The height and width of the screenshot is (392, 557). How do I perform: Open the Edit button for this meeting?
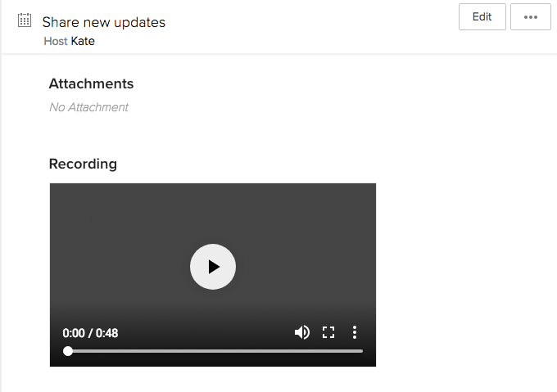[x=482, y=16]
